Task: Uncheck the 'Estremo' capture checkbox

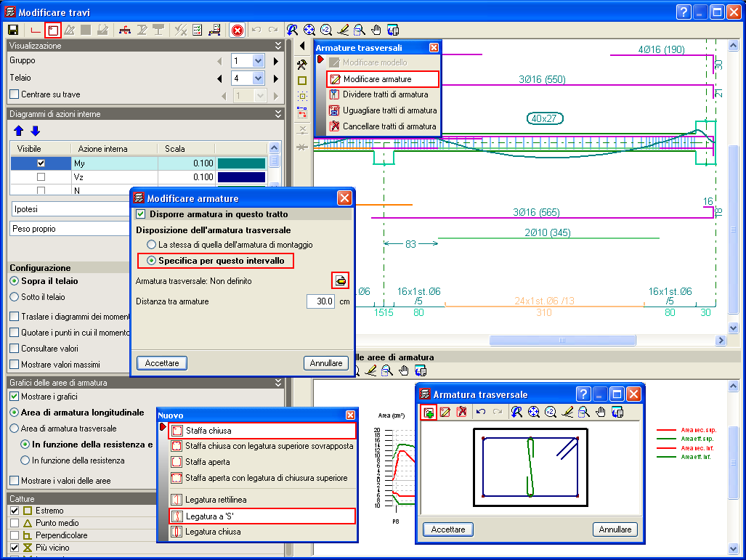Action: tap(15, 511)
